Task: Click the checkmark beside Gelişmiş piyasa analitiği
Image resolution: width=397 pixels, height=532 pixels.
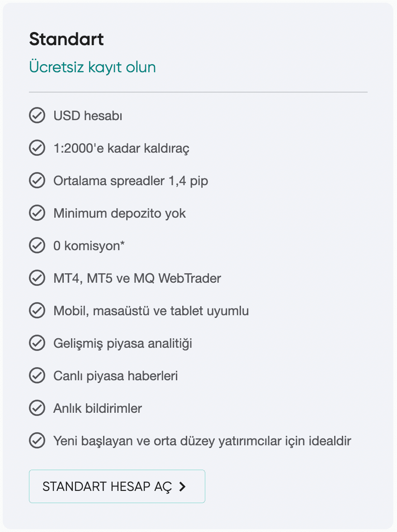Action: pyautogui.click(x=37, y=343)
